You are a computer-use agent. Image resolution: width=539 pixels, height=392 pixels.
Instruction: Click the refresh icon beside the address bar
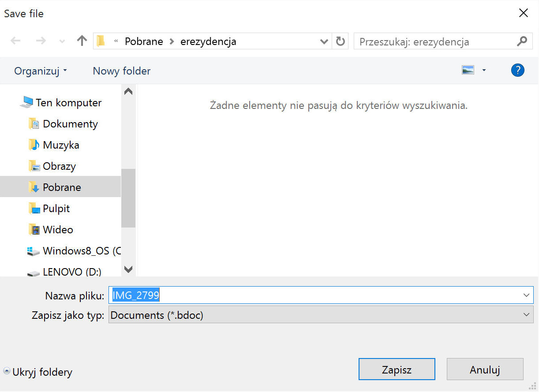coord(340,41)
